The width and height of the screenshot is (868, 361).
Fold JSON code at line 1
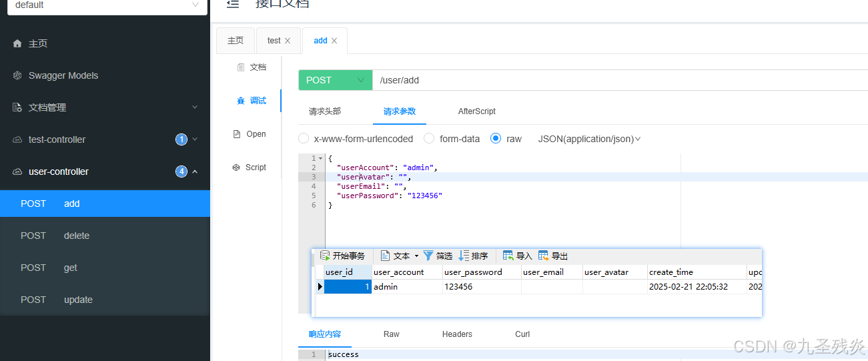coord(320,158)
